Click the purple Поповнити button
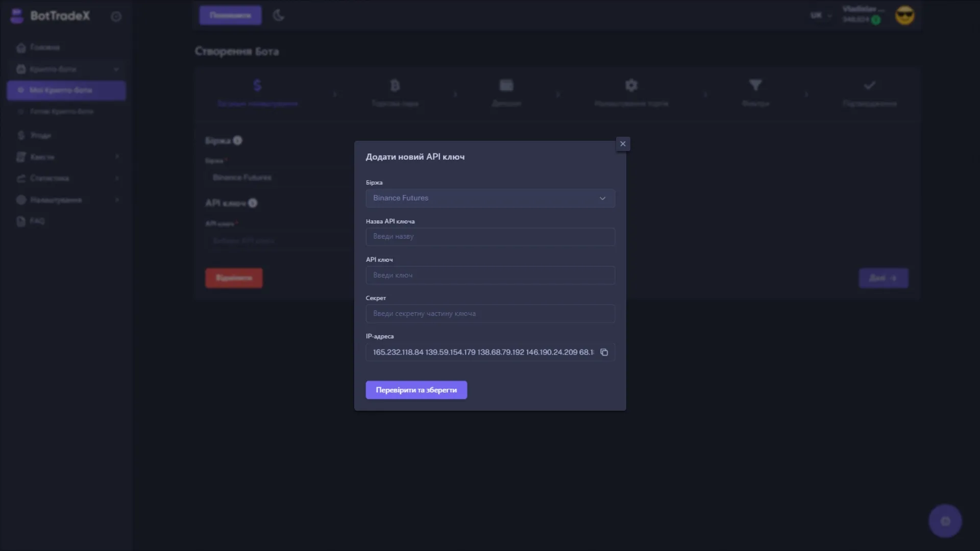Image resolution: width=980 pixels, height=551 pixels. (230, 15)
